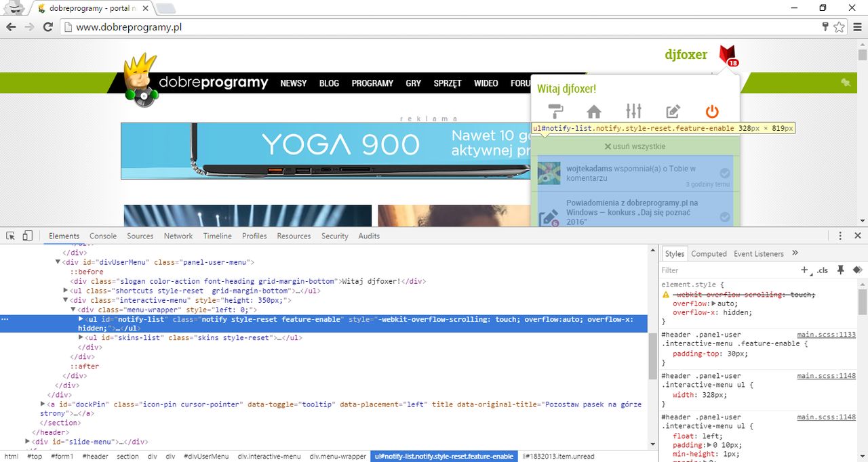868x462 pixels.
Task: Expand the ul notify-list node
Action: (x=81, y=319)
